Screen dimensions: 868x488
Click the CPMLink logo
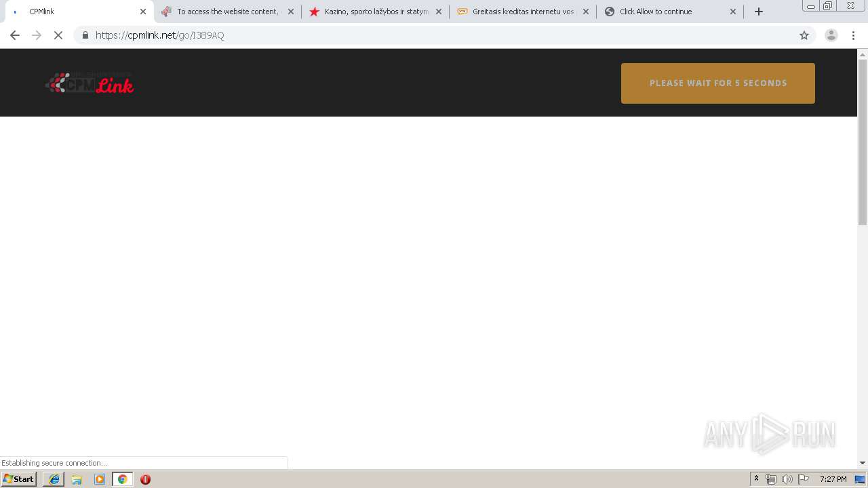90,83
